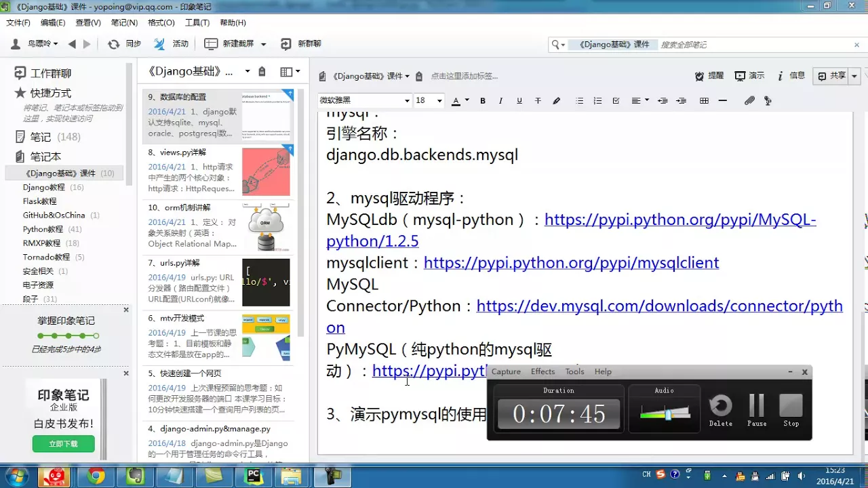
Task: Apply strikethrough formatting to text
Action: (538, 101)
